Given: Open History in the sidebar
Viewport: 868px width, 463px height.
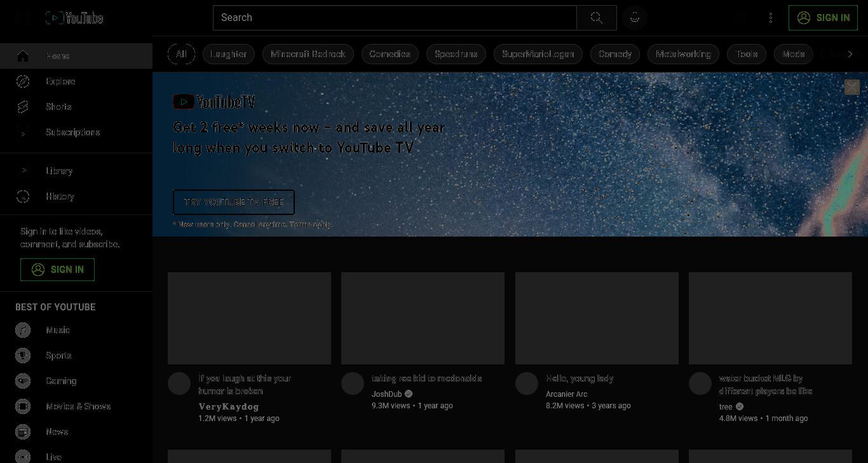Looking at the screenshot, I should tap(76, 197).
